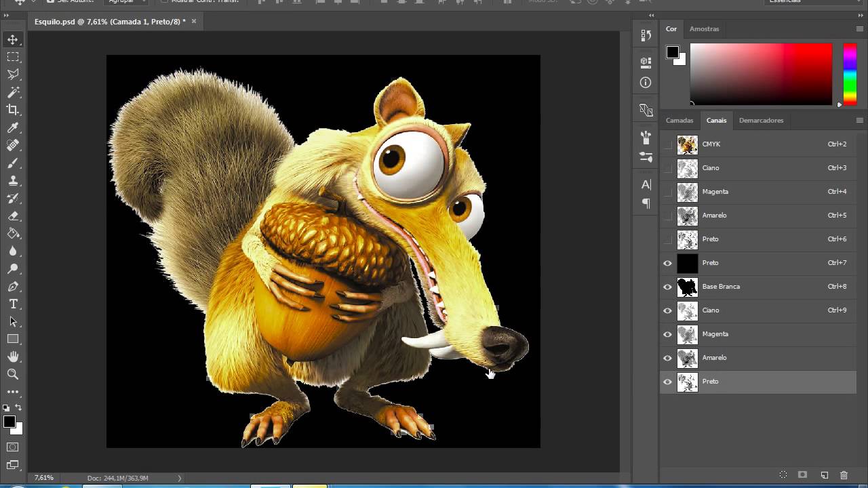Click the rainbow hue slider
Screen dimensions: 868x488
point(850,74)
